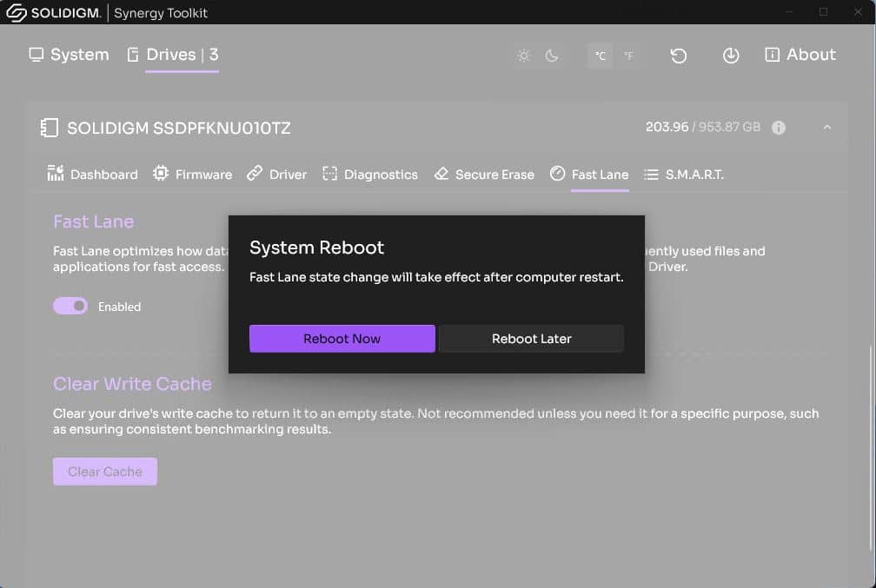Click the power/update circular icon
This screenshot has height=588, width=876.
731,56
